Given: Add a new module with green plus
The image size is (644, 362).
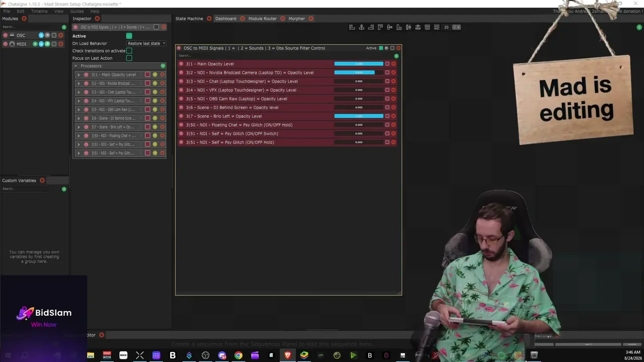Looking at the screenshot, I should click(64, 27).
